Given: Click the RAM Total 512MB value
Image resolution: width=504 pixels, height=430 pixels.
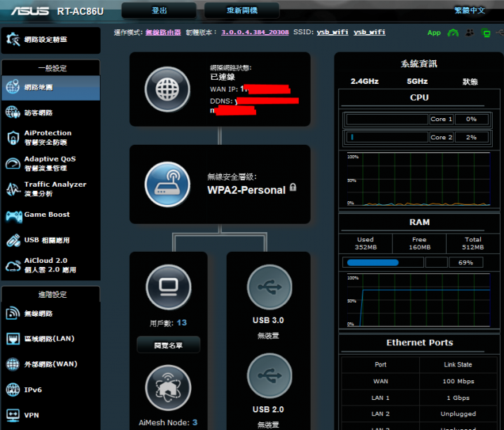Looking at the screenshot, I should (x=472, y=248).
